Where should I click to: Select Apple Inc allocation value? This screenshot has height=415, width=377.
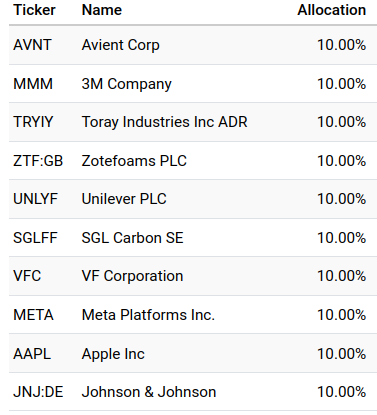coord(342,354)
